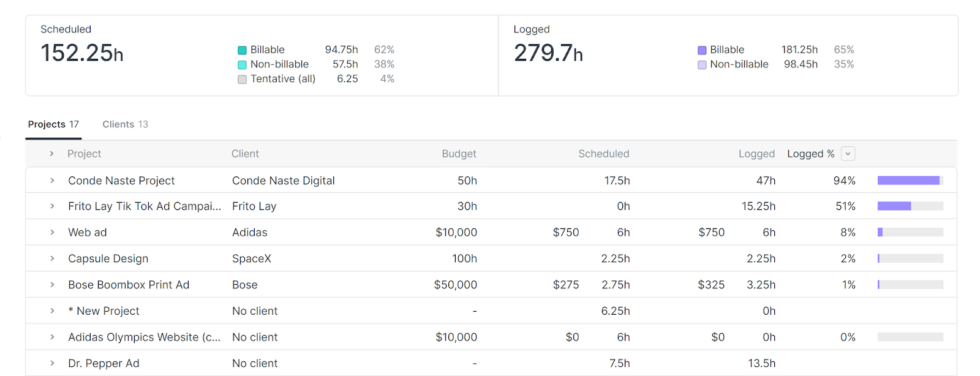The image size is (980, 376).
Task: Click the Conde Naste Project progress bar
Action: 910,180
